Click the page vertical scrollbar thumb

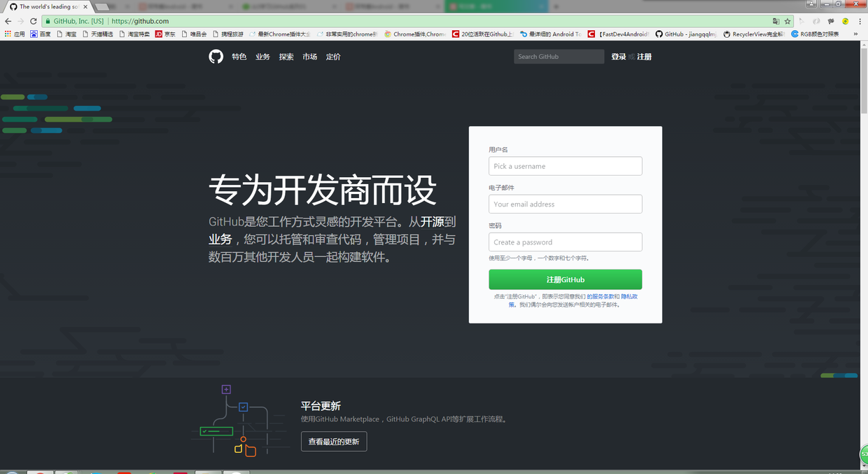[x=864, y=81]
